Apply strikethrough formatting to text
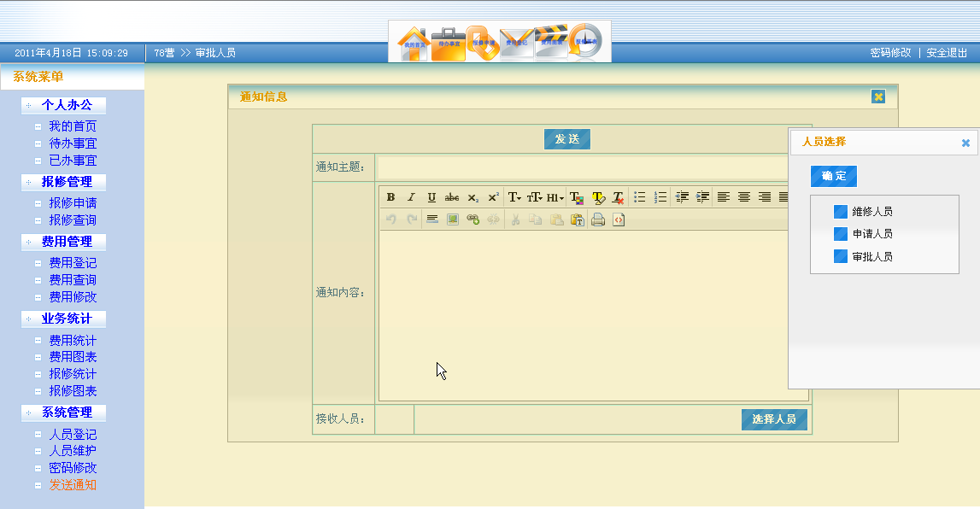 tap(450, 197)
